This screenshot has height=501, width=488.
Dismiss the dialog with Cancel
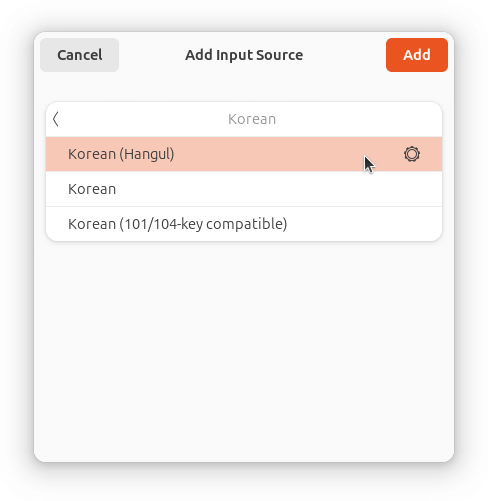tap(79, 55)
